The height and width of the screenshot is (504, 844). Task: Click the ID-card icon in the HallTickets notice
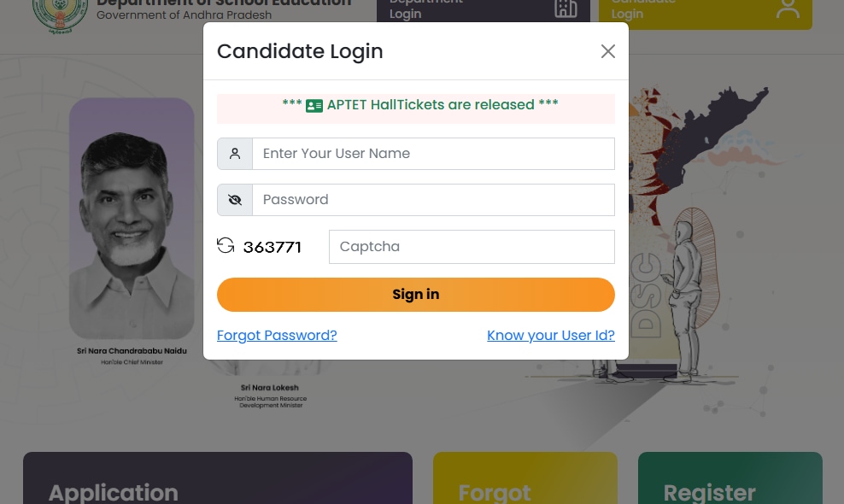tap(314, 106)
